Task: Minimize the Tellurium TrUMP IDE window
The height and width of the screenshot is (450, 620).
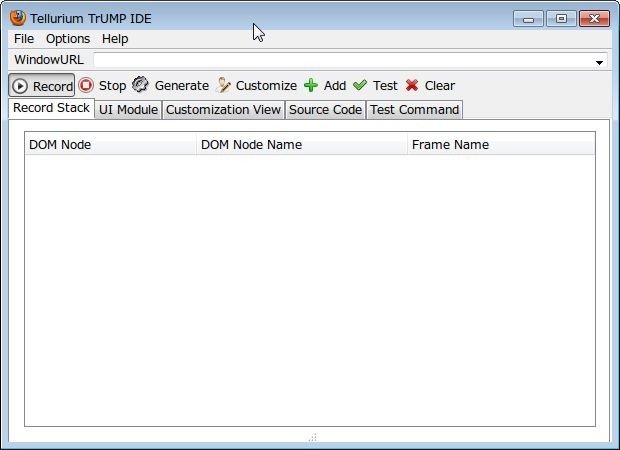Action: (x=529, y=19)
